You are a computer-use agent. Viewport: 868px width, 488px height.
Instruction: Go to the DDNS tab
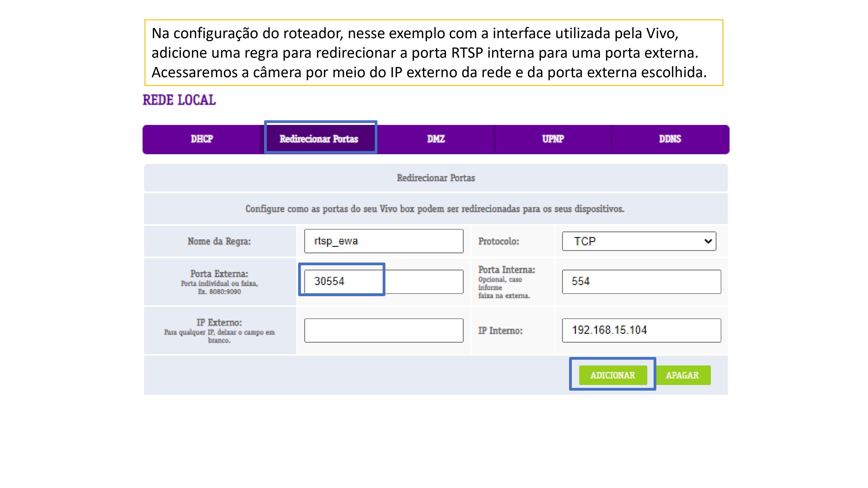tap(670, 139)
